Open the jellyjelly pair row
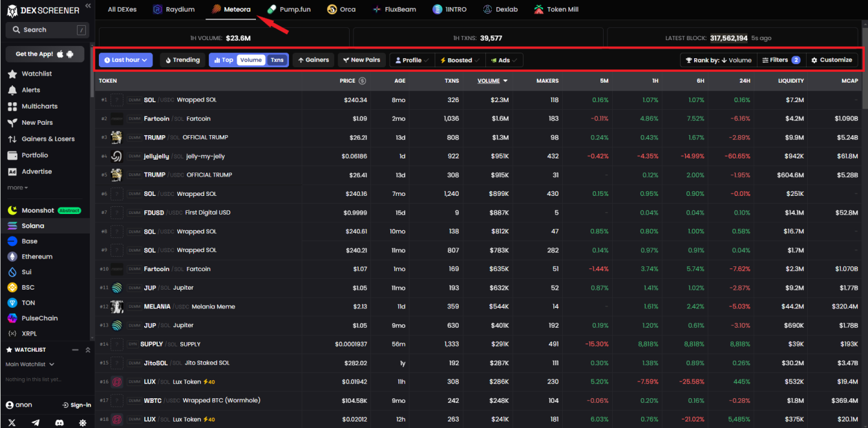The width and height of the screenshot is (868, 428). (478, 156)
